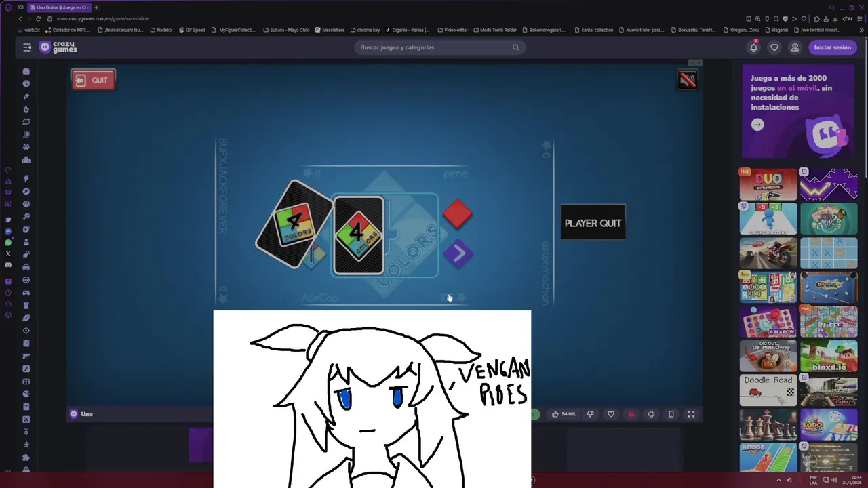Open the Discord icon in the browser sidebar
Image resolution: width=868 pixels, height=488 pixels.
[x=8, y=265]
